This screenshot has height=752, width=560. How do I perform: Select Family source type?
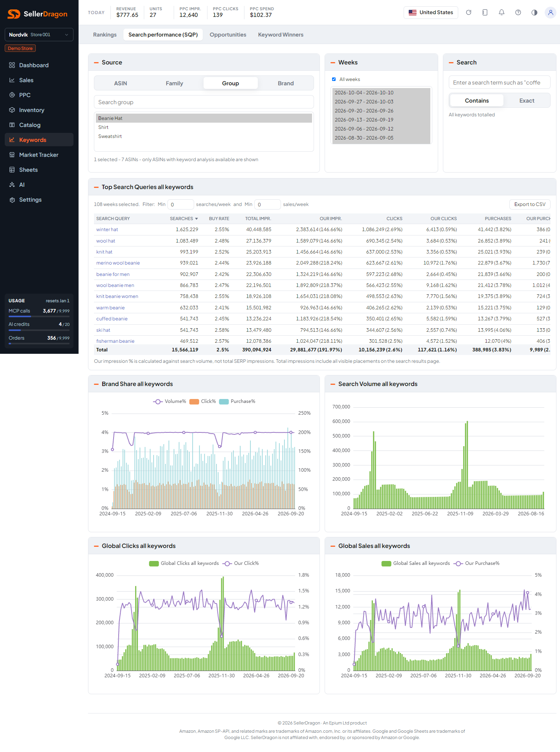point(174,83)
